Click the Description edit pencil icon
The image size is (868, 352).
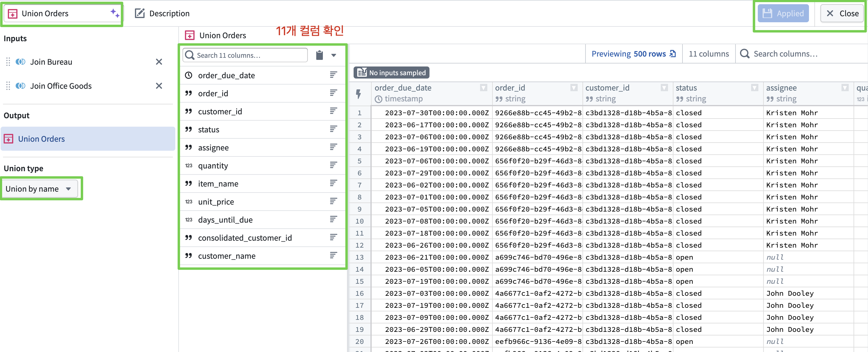pos(139,13)
